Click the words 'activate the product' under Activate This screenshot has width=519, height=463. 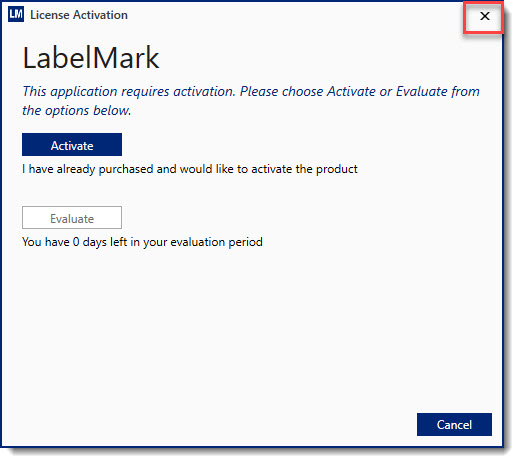tap(304, 169)
